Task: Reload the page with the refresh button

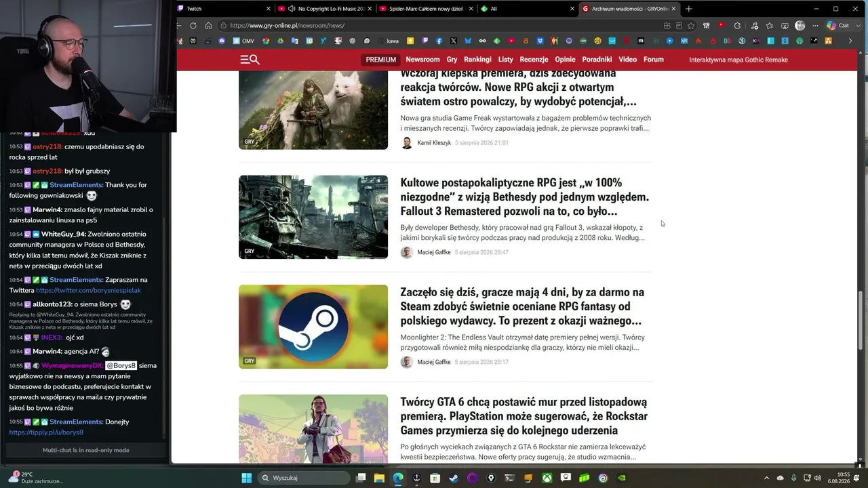Action: [193, 26]
